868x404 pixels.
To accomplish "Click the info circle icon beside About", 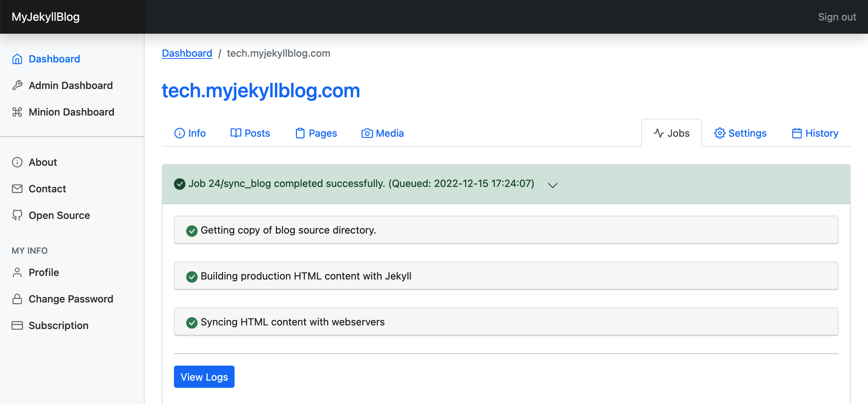I will 17,162.
